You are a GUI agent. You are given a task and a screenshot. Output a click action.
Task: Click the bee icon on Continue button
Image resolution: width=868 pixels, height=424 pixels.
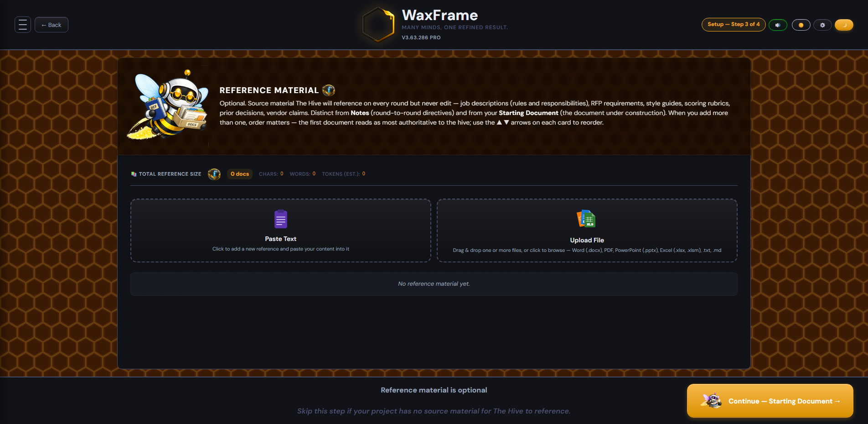tap(712, 401)
